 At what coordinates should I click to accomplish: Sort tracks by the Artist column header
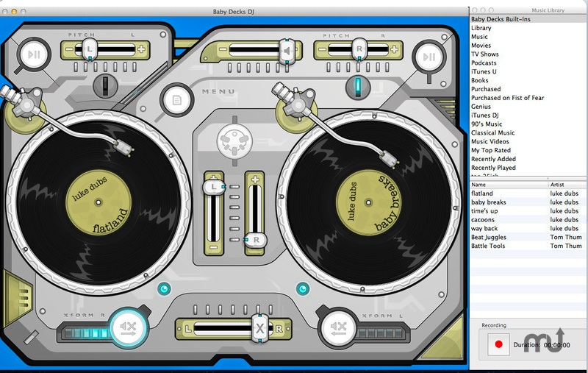click(567, 185)
